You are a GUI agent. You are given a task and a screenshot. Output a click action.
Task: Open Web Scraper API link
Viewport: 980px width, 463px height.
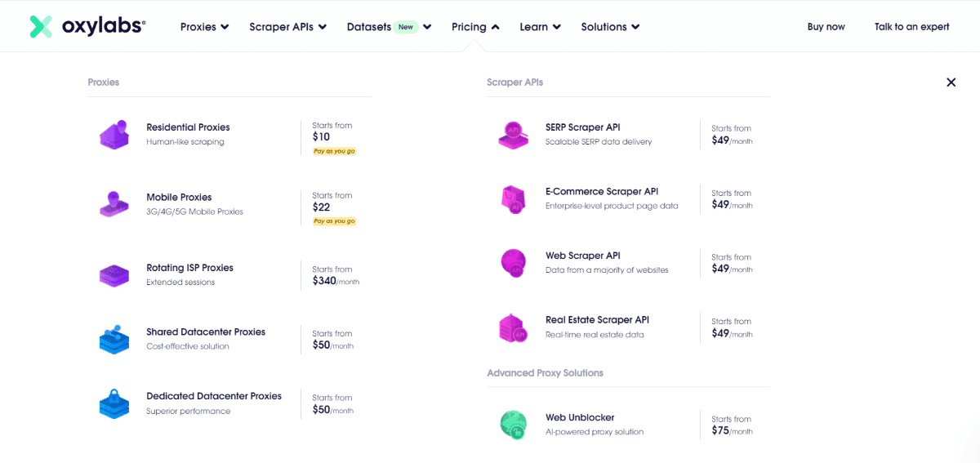582,256
